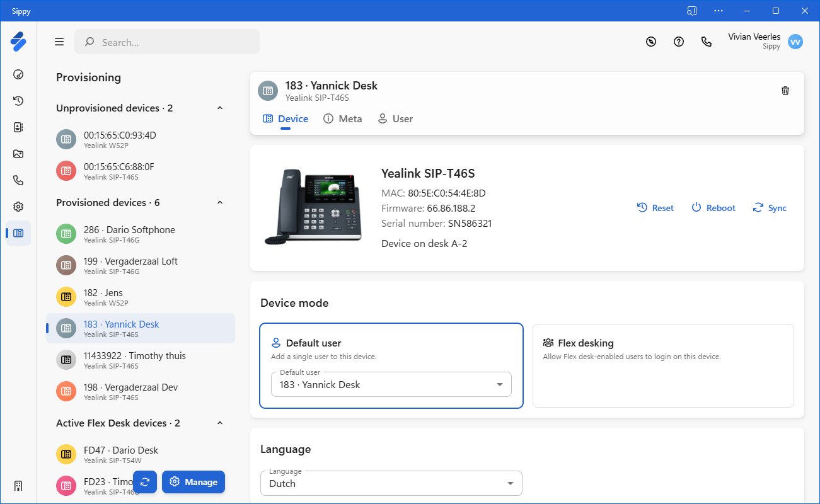The width and height of the screenshot is (820, 504).
Task: Click the compass icon in top bar
Action: pyautogui.click(x=651, y=42)
